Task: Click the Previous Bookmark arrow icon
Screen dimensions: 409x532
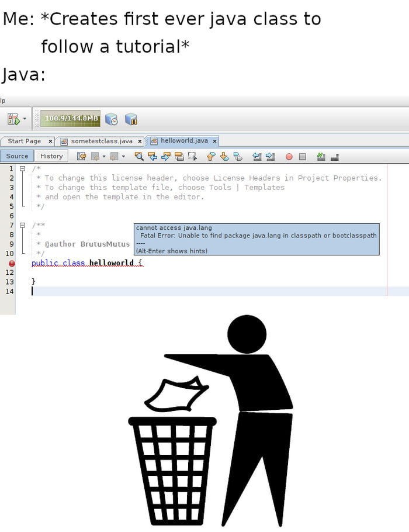Action: [212, 156]
